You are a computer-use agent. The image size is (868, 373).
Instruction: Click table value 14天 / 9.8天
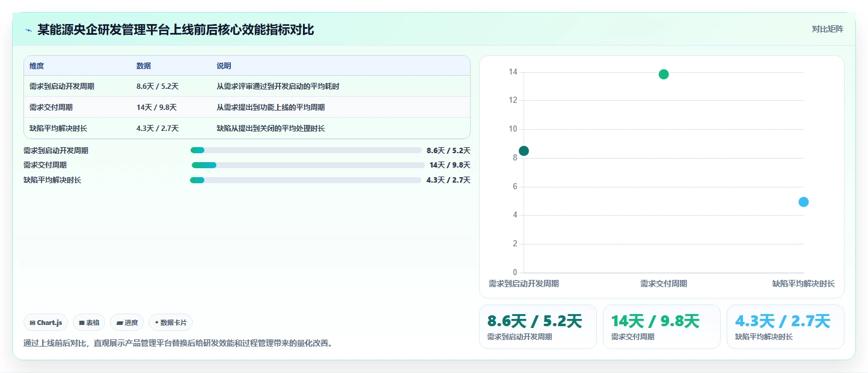pos(156,108)
